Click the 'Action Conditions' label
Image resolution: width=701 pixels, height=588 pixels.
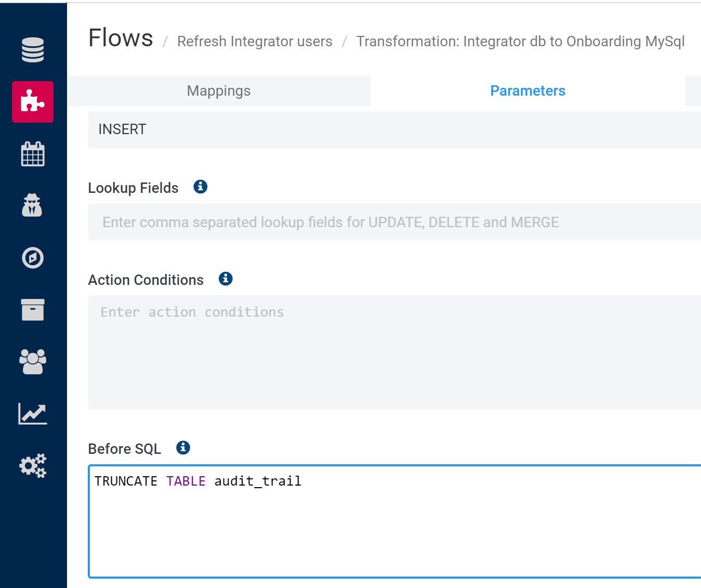click(146, 280)
